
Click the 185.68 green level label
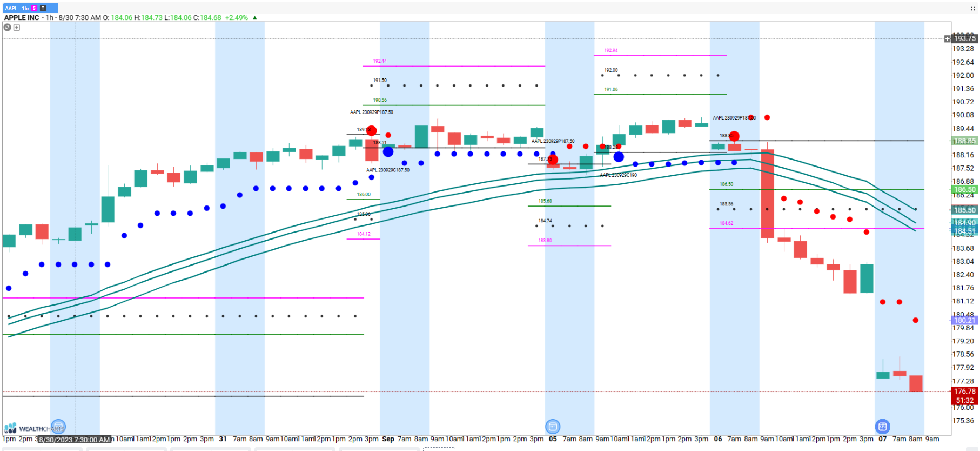click(x=545, y=201)
